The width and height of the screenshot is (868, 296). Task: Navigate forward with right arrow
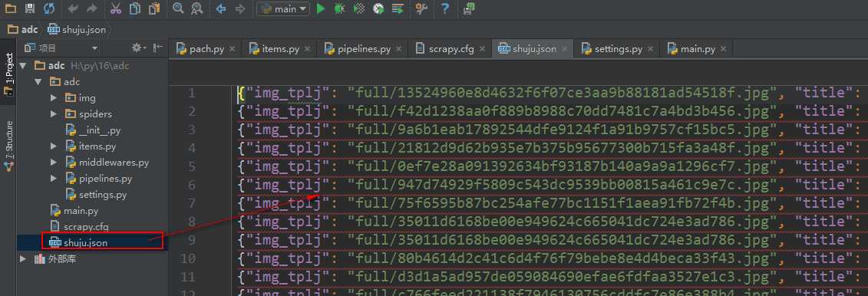[239, 9]
